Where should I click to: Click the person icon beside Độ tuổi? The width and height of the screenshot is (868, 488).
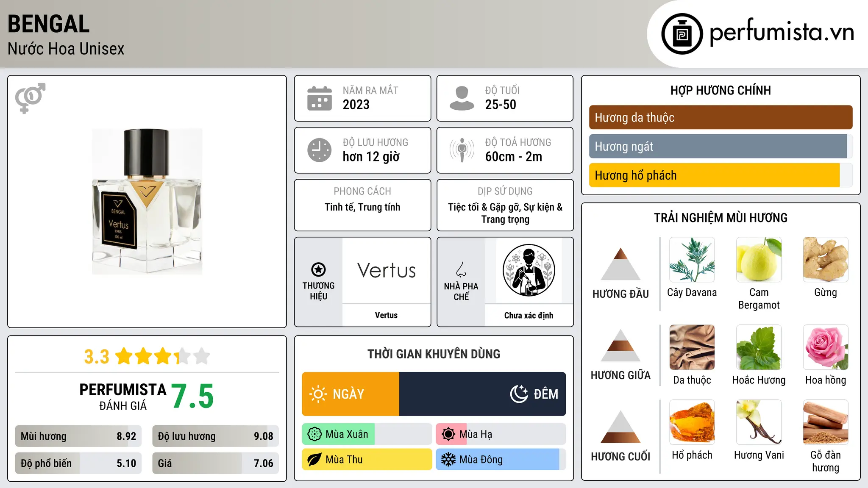[x=462, y=98]
